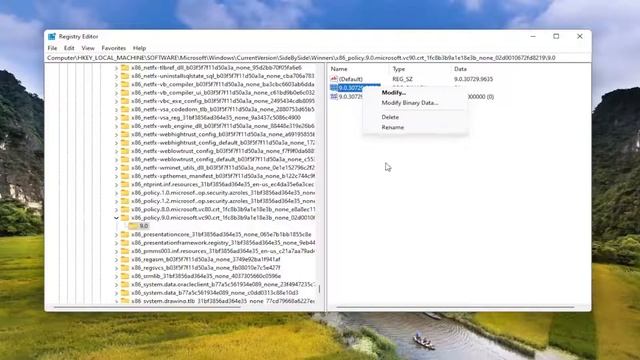Click the x86_srmlib folder icon

(125, 276)
